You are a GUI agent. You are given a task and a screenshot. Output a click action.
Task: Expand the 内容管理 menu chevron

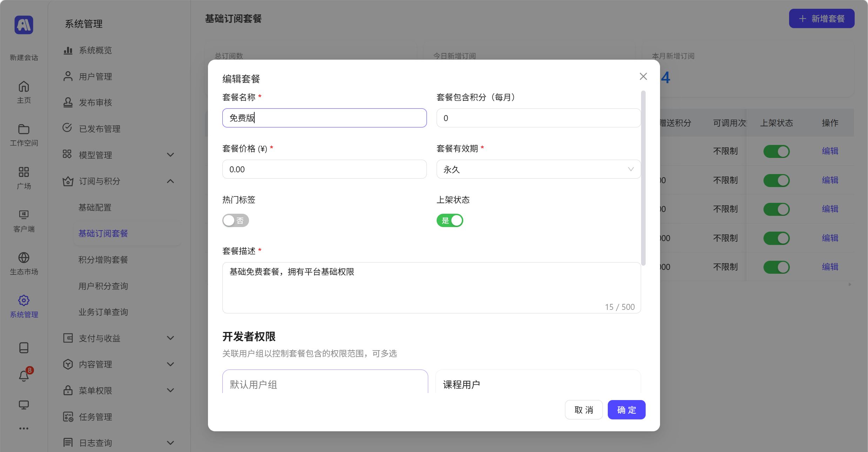pyautogui.click(x=170, y=364)
